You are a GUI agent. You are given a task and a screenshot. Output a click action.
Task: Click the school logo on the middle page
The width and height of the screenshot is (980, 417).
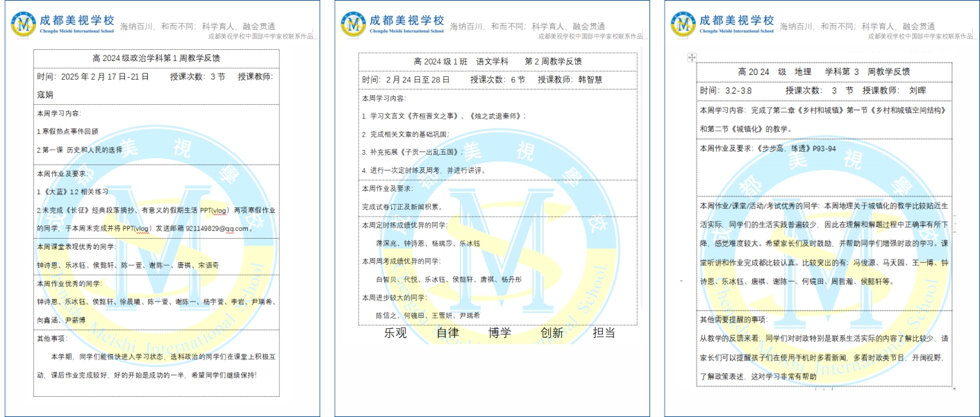pos(354,24)
